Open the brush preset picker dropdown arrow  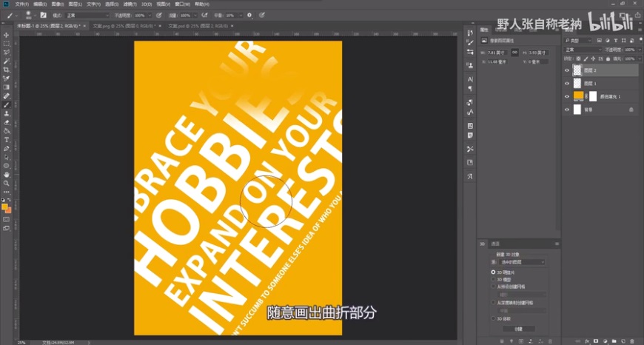(36, 16)
